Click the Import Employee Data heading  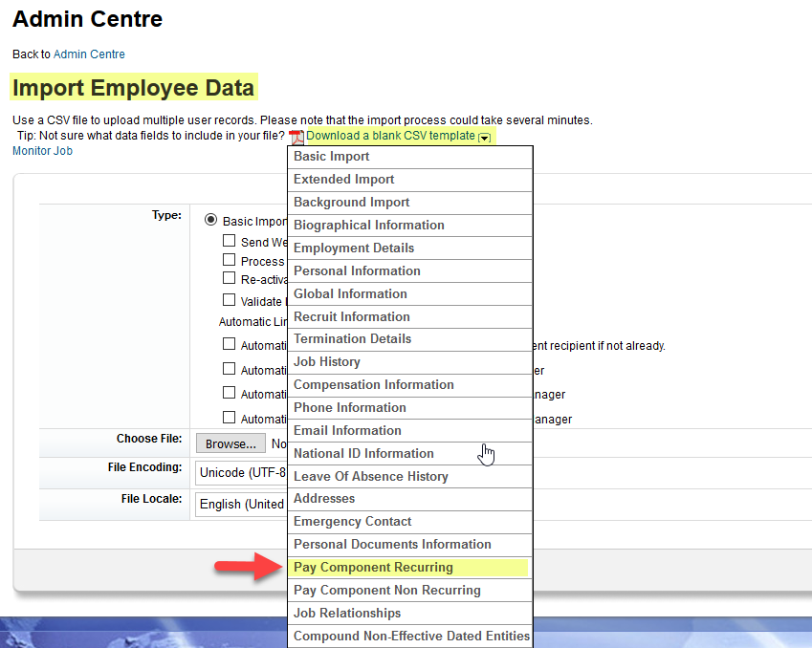tap(134, 88)
